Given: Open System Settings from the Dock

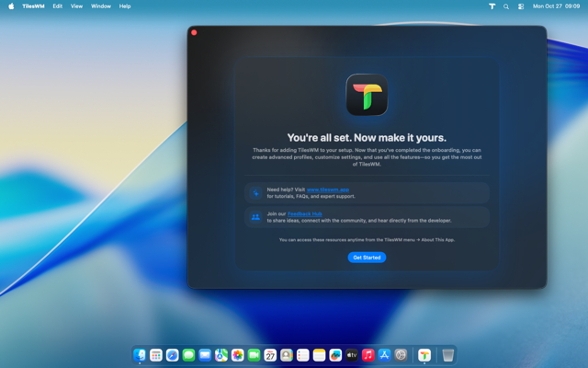Looking at the screenshot, I should pos(401,355).
